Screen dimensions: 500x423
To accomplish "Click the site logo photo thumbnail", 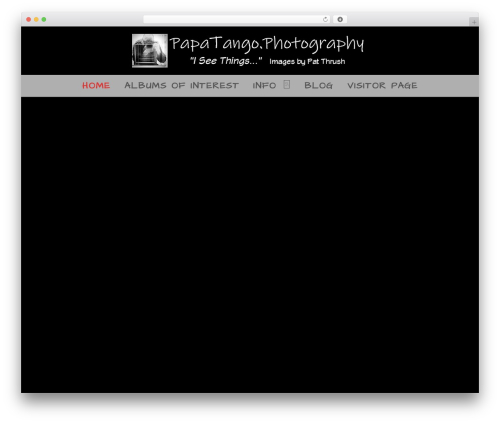I will pyautogui.click(x=150, y=51).
